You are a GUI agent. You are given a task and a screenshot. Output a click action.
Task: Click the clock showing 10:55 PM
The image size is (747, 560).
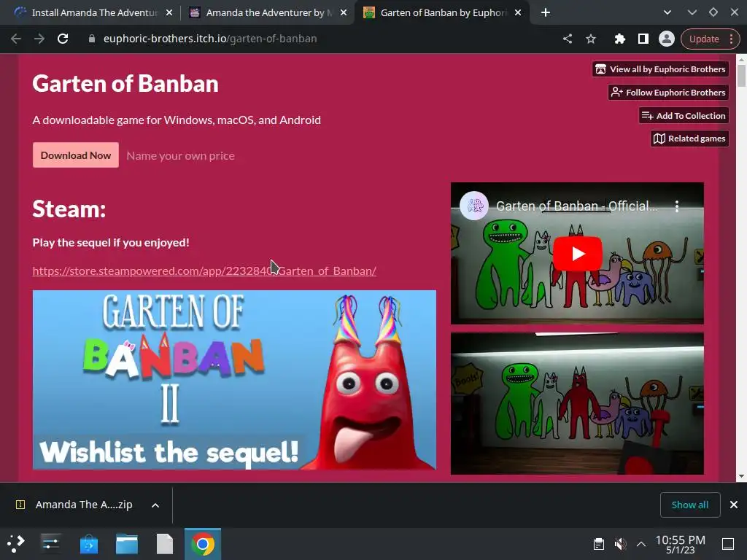681,544
